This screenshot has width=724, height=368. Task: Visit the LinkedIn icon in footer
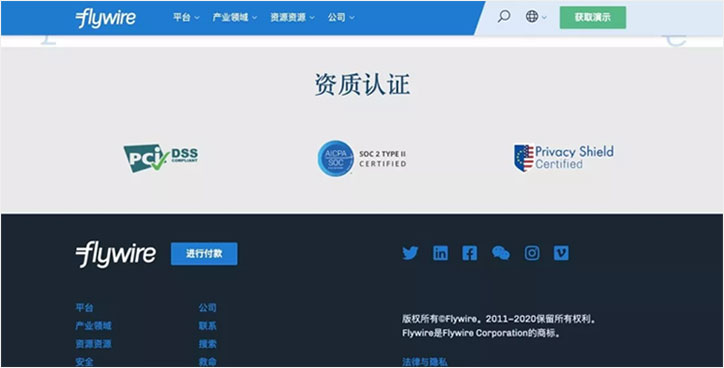(440, 253)
